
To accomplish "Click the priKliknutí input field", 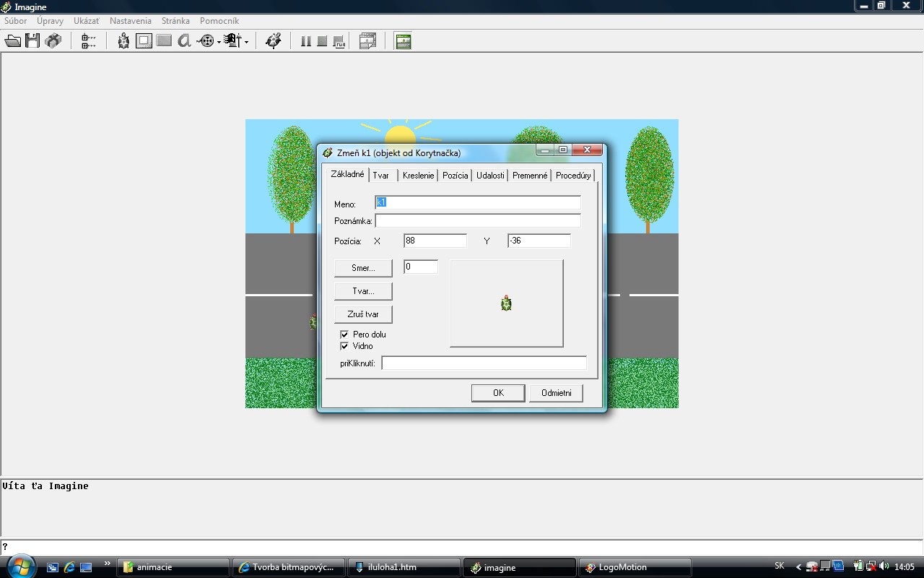I will pos(484,363).
